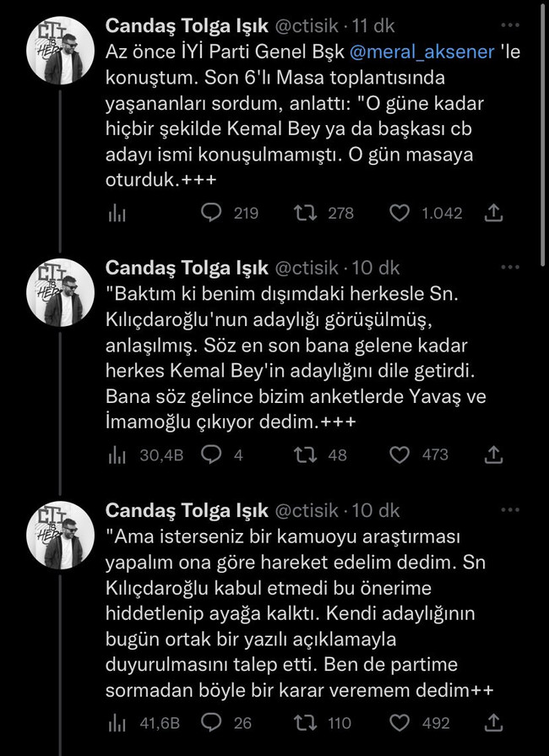Open the three-dot menu on the second tweet
The width and height of the screenshot is (549, 756).
(x=510, y=266)
